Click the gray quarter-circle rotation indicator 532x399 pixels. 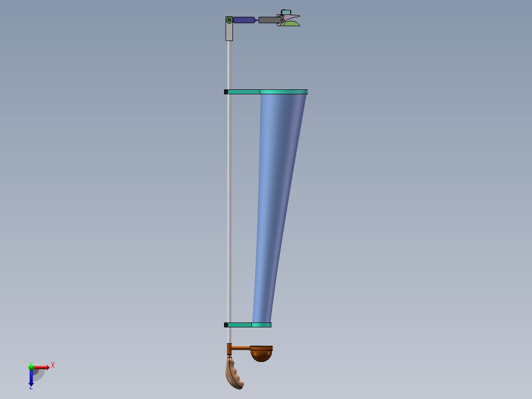pyautogui.click(x=39, y=375)
